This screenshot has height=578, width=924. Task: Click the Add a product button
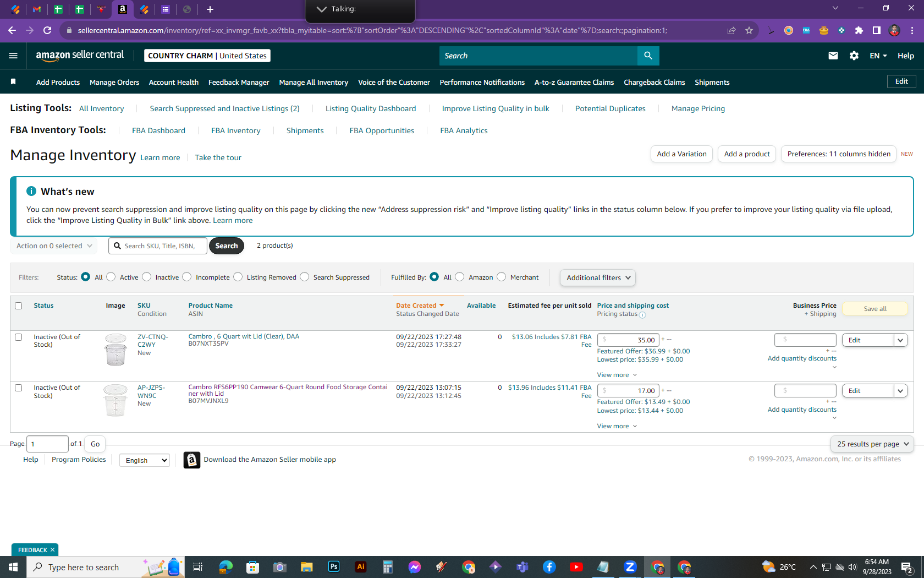(746, 154)
